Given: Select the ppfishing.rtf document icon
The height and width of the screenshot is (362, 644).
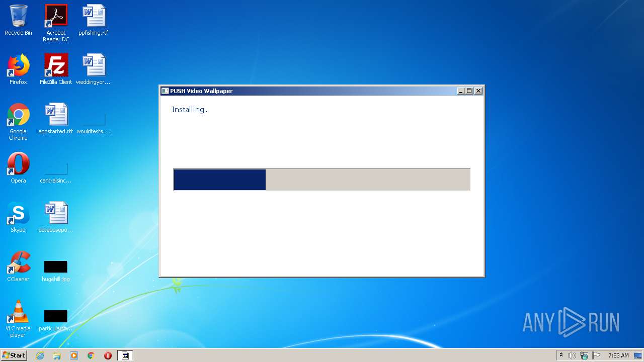Looking at the screenshot, I should (x=94, y=20).
